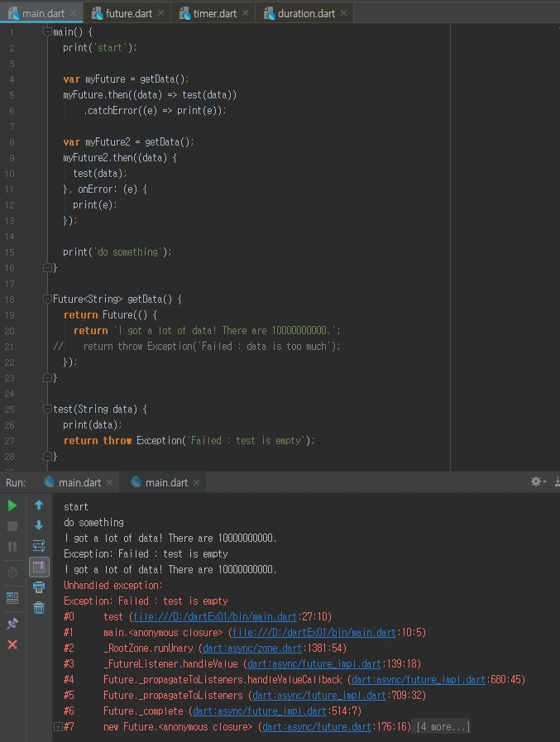Open dart:async/zone.dart link in frame #2

(252, 648)
